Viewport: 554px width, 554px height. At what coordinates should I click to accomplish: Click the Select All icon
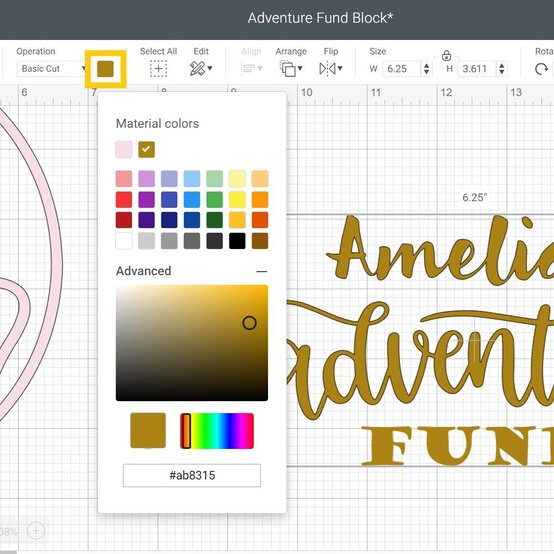coord(158,69)
